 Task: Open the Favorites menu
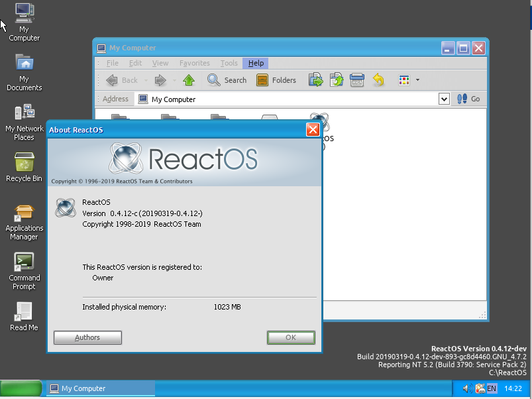point(194,63)
